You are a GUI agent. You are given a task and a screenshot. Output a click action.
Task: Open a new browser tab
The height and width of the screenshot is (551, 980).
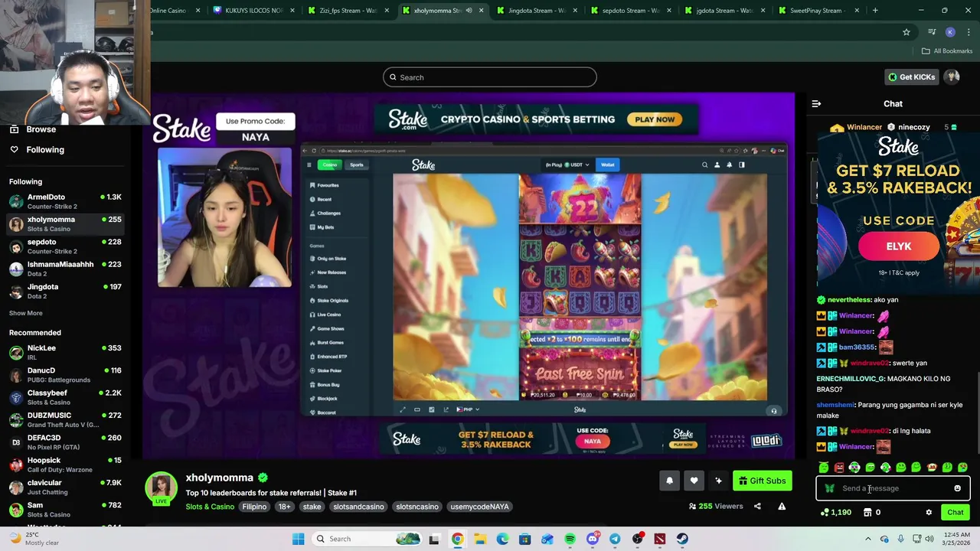coord(875,11)
